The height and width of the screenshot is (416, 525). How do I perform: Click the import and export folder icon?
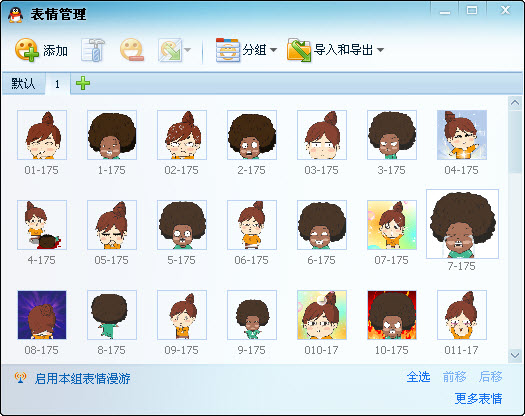coord(299,50)
